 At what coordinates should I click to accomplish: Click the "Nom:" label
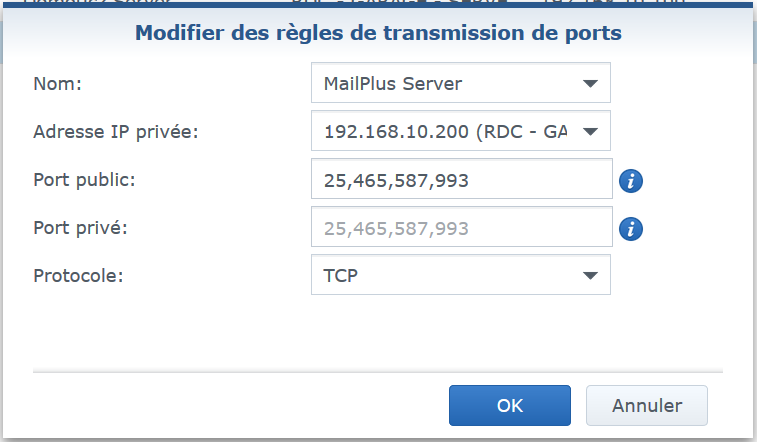58,84
